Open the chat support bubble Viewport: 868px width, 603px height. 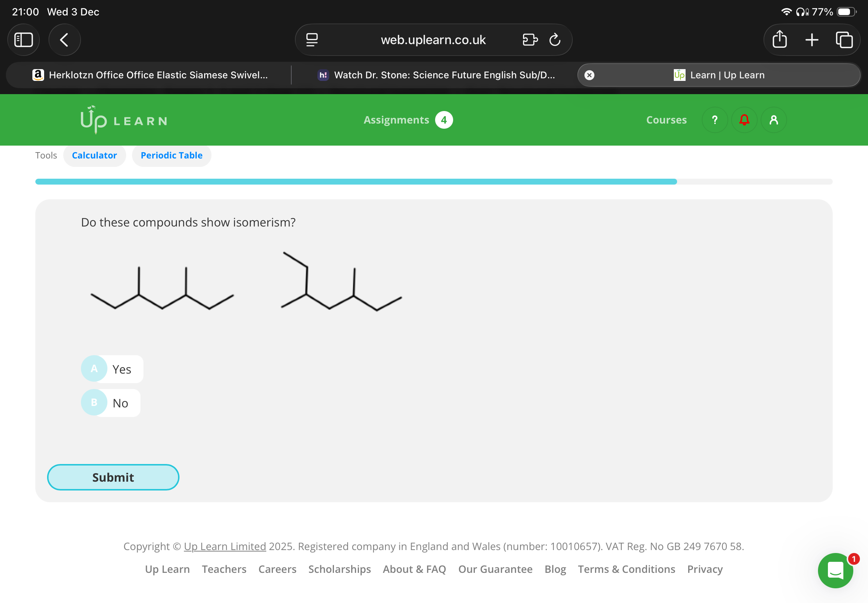coord(835,570)
